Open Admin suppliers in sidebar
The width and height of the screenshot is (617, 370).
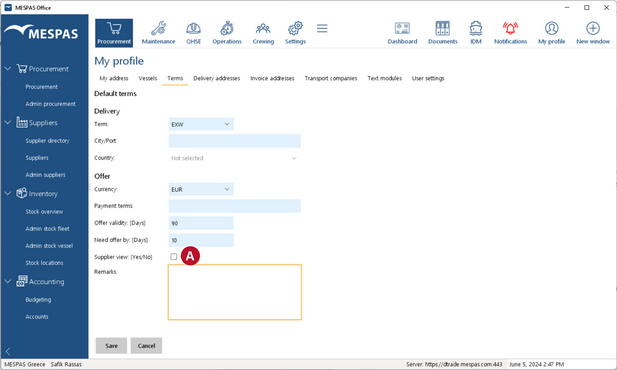click(x=45, y=175)
